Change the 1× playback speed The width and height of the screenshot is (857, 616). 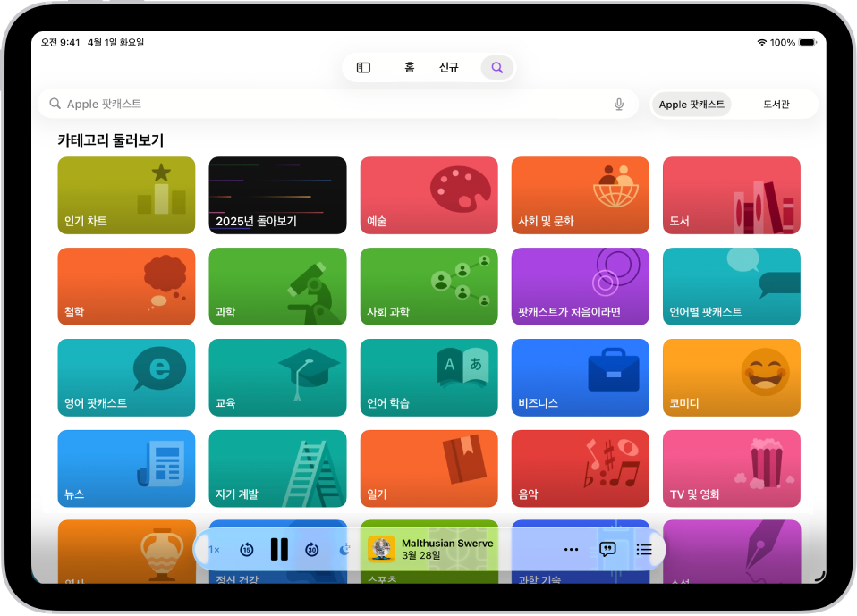(215, 549)
